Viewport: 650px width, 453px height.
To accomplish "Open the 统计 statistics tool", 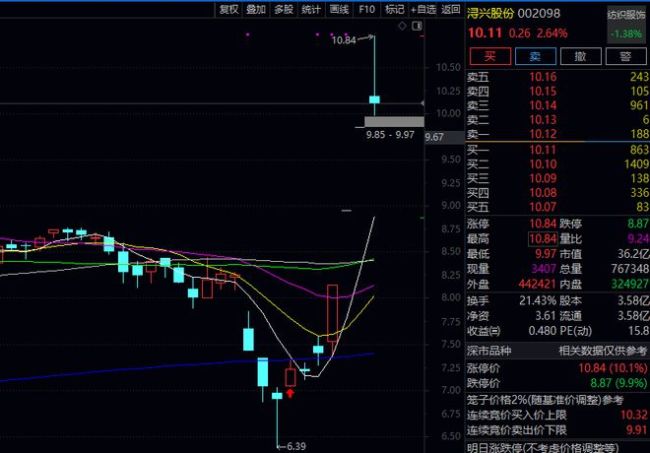I will 312,10.
